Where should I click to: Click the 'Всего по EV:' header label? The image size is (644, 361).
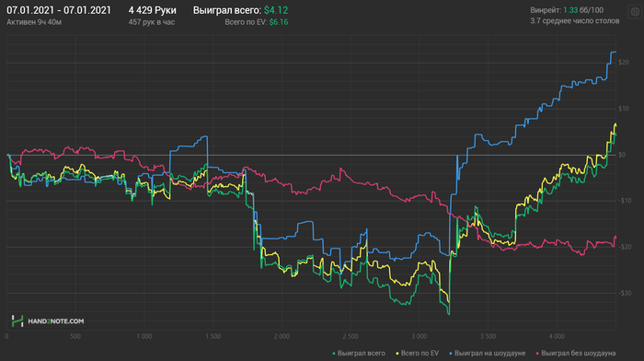246,22
